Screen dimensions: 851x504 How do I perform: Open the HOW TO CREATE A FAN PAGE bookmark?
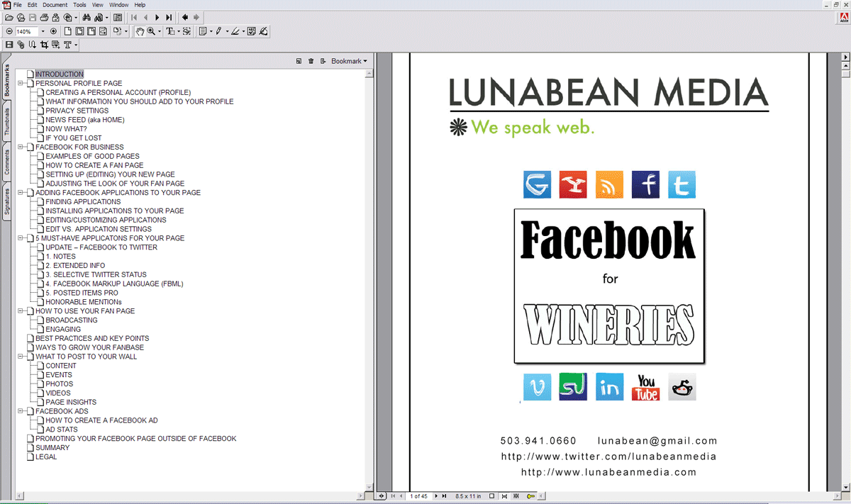[93, 165]
